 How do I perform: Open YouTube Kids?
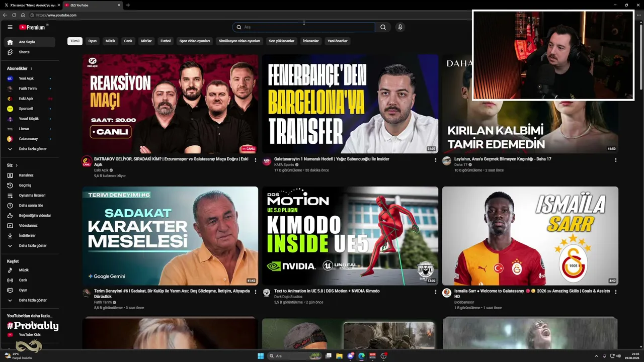click(x=30, y=335)
